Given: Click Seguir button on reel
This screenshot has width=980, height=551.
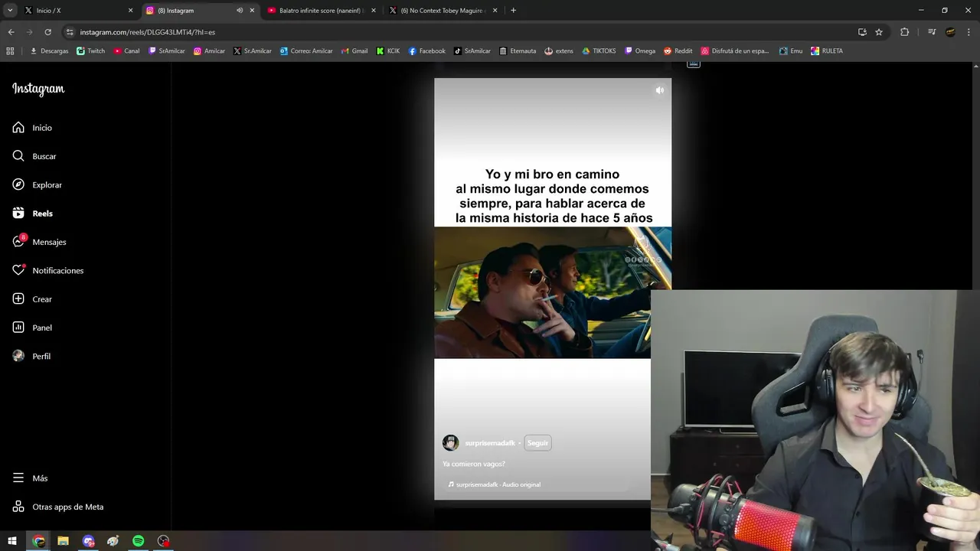Looking at the screenshot, I should pos(537,443).
